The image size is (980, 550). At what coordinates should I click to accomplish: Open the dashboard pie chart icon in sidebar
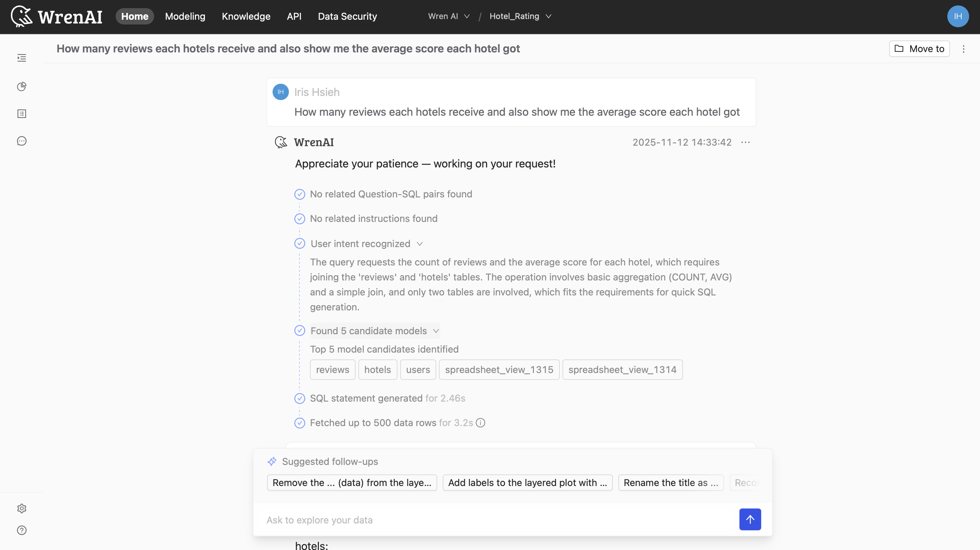click(x=22, y=86)
